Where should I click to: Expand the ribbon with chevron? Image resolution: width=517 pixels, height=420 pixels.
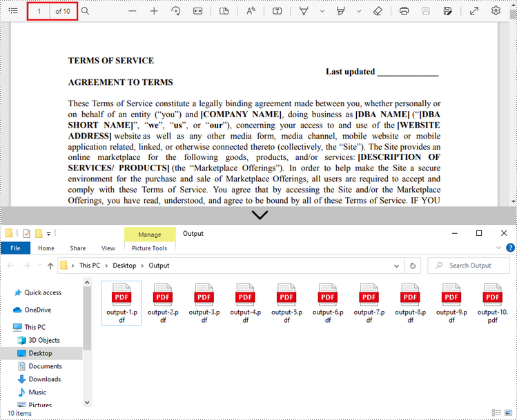click(498, 248)
